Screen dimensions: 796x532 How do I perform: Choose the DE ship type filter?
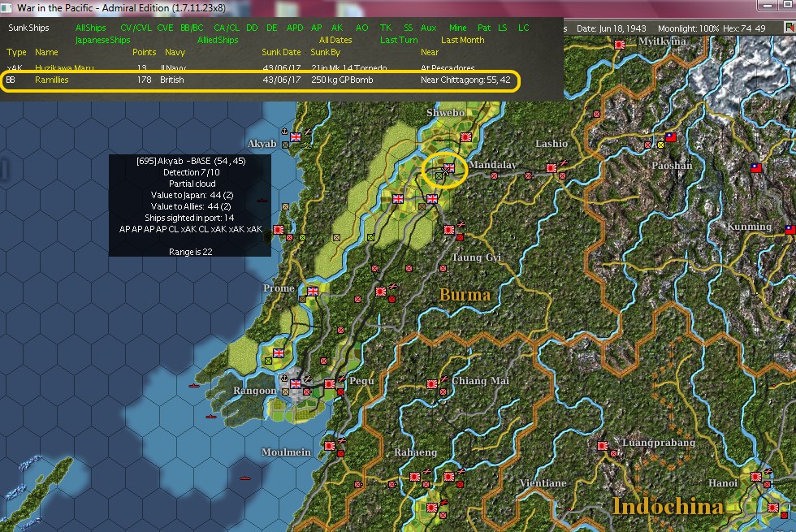(272, 28)
